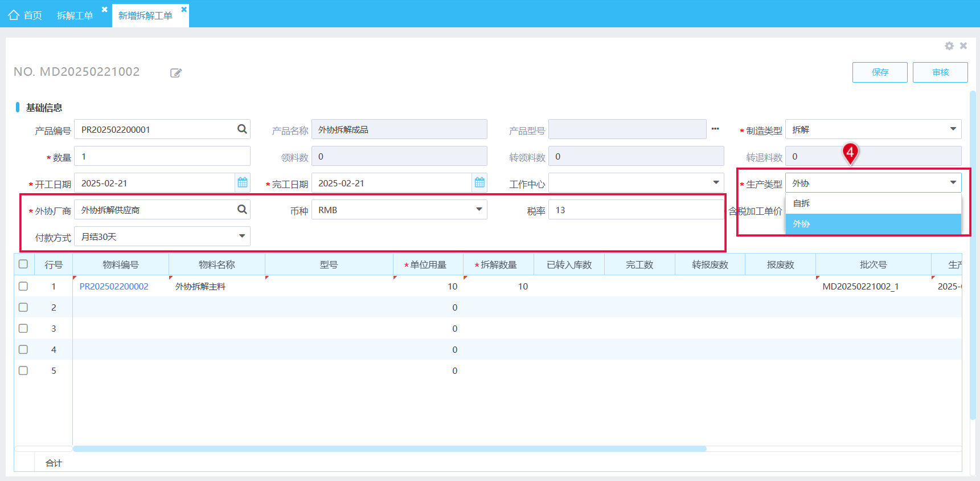The height and width of the screenshot is (481, 980).
Task: Open the 完工日期 calendar picker
Action: click(479, 183)
